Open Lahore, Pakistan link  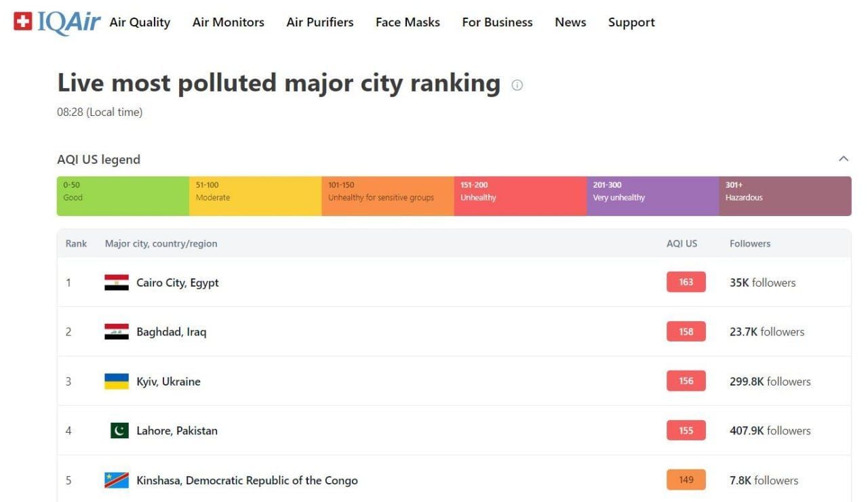click(177, 430)
